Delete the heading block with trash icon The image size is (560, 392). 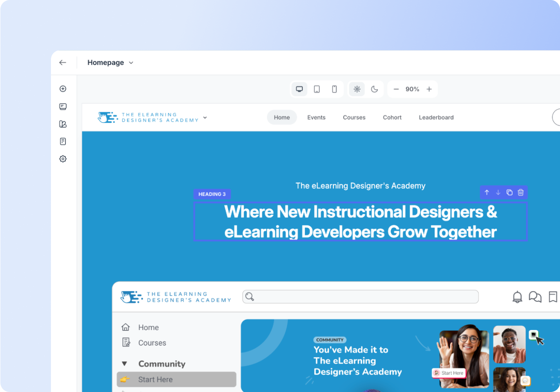click(x=521, y=192)
